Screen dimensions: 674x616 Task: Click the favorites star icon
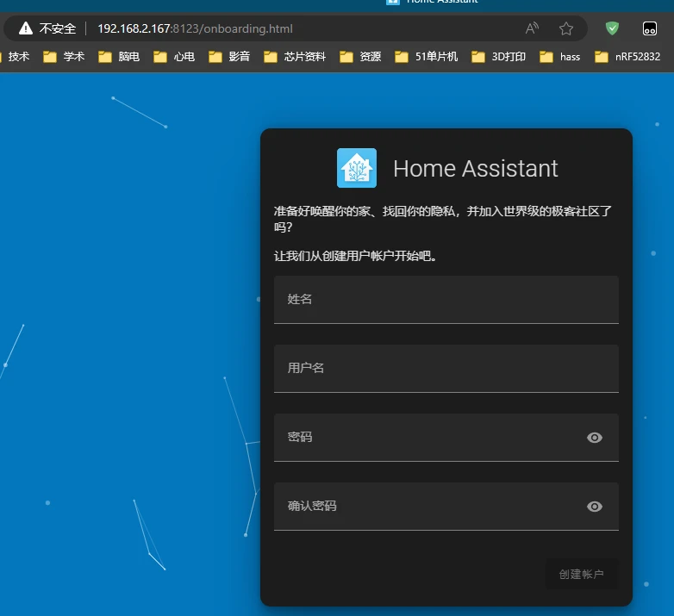pos(566,28)
